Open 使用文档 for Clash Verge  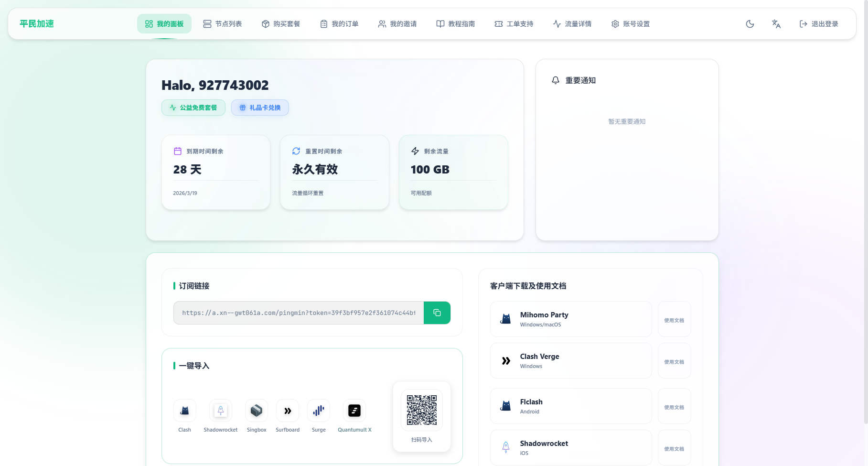[x=674, y=361]
